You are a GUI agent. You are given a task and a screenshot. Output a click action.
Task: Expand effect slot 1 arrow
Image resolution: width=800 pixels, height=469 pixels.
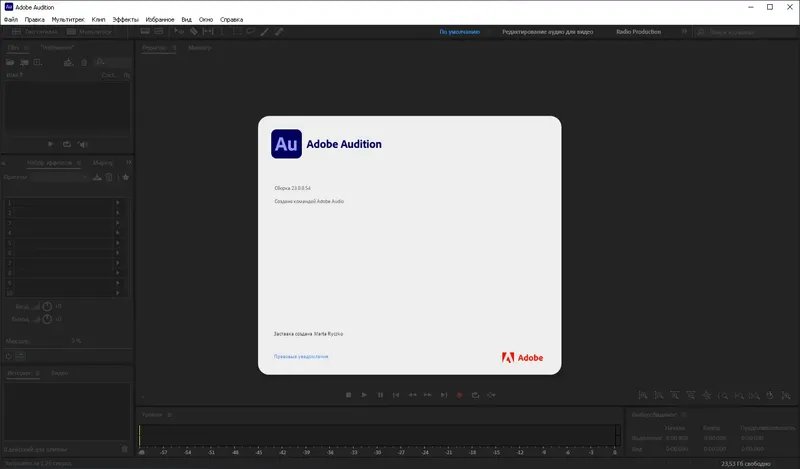point(118,203)
